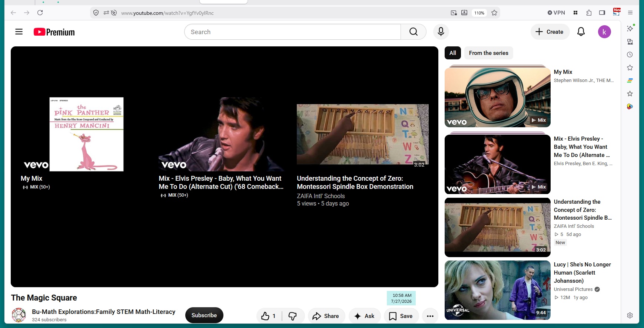
Task: Focus the YouTube search field
Action: [293, 32]
